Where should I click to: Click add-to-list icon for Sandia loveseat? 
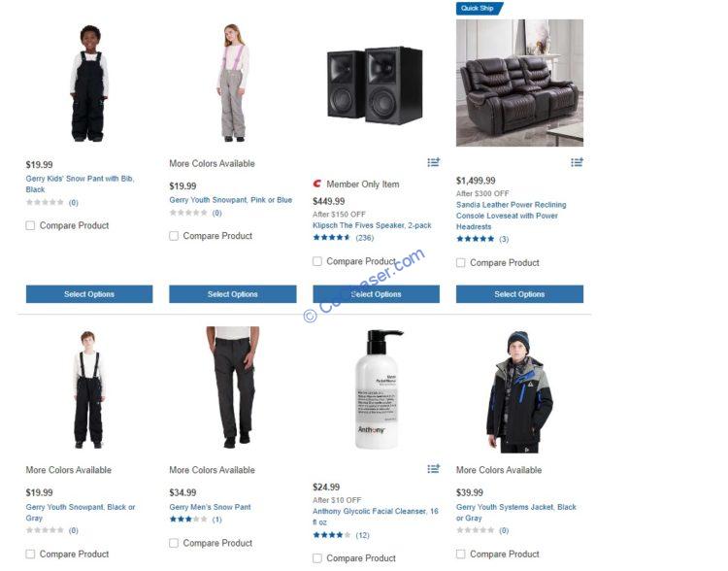(577, 162)
